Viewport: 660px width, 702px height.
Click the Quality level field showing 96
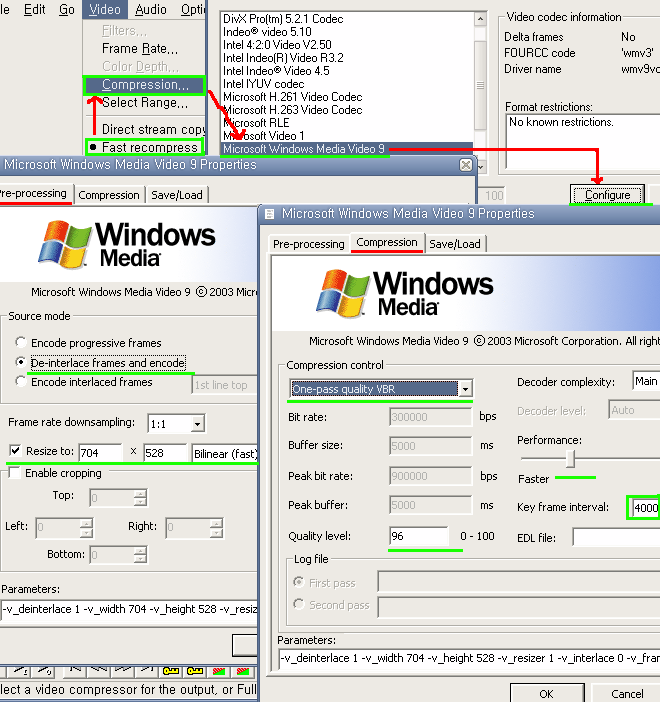(419, 536)
